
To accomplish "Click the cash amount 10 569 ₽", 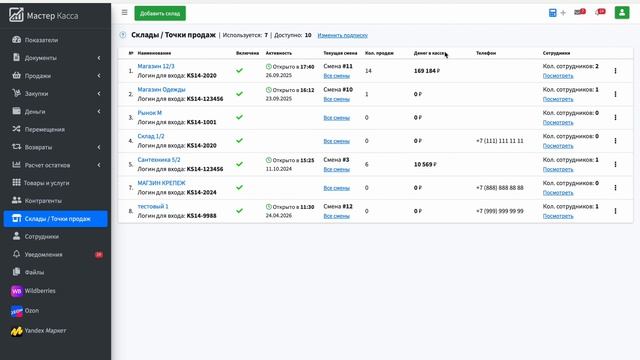I will click(425, 164).
